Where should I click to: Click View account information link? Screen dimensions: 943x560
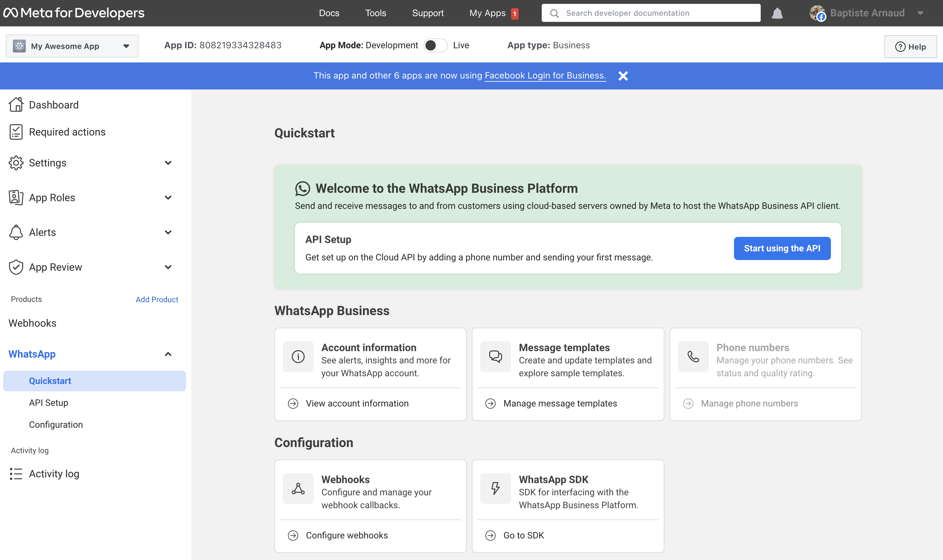(x=357, y=403)
